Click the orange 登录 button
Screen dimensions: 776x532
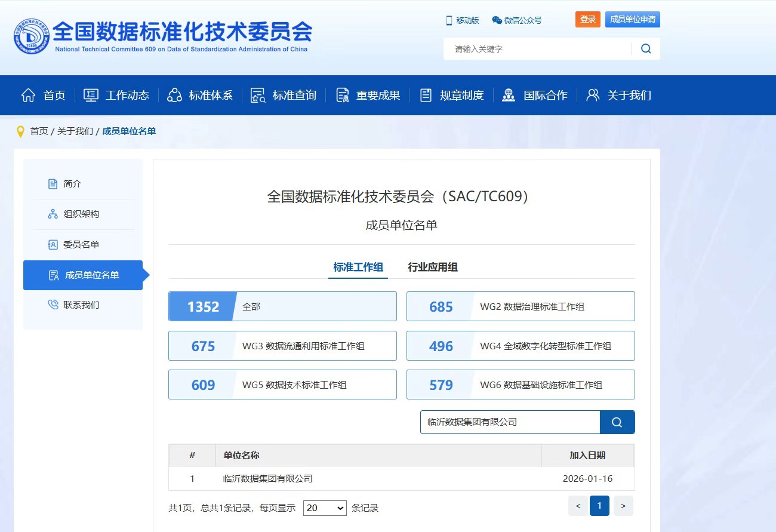588,20
